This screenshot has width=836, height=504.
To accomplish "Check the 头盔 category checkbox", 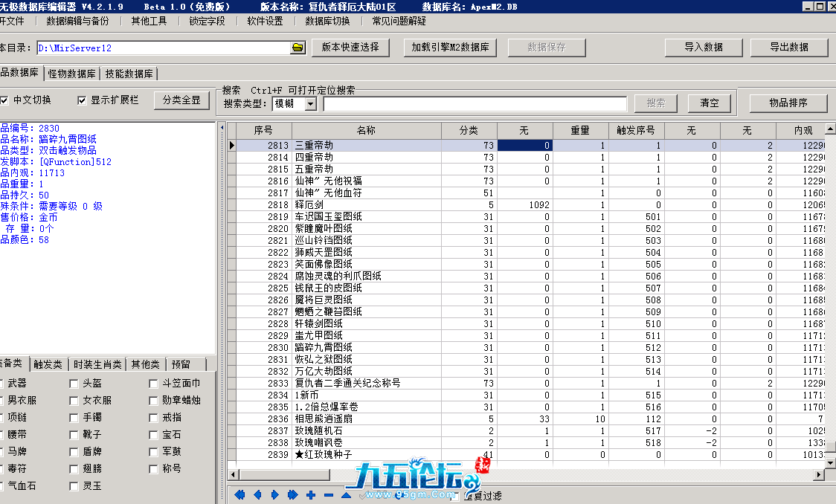I will (74, 384).
